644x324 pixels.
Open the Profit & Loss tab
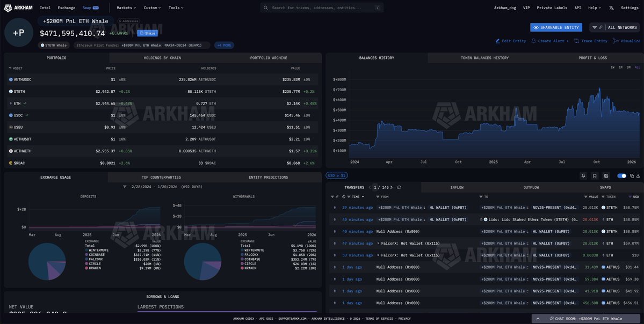(592, 58)
